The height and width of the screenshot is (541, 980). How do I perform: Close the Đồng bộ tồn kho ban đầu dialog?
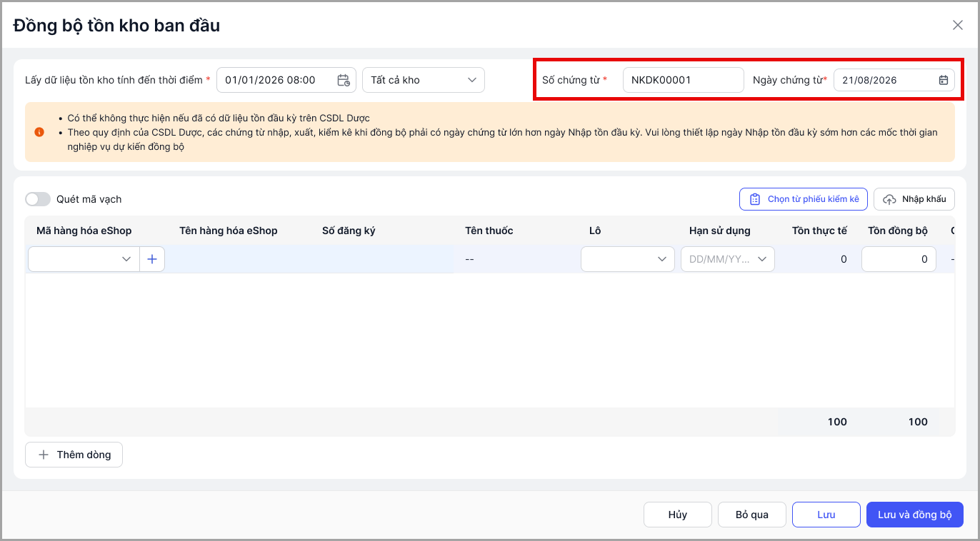(958, 25)
